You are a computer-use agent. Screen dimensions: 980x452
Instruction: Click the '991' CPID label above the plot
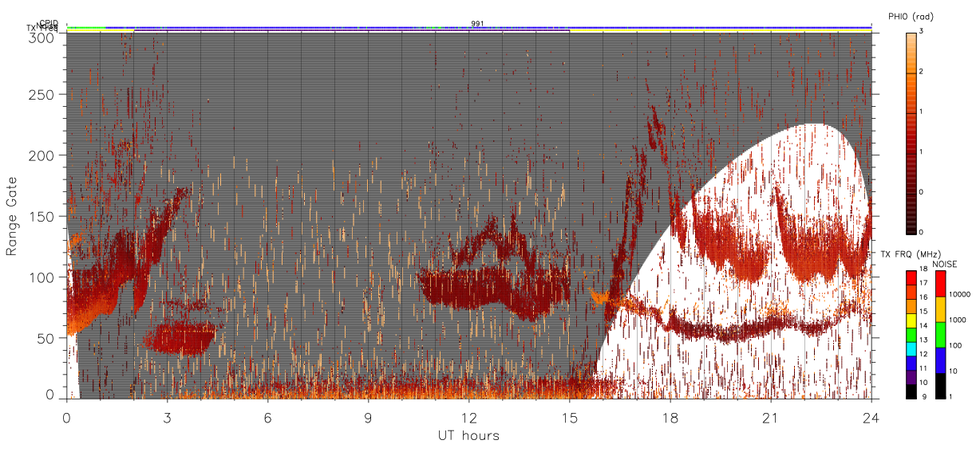[477, 23]
